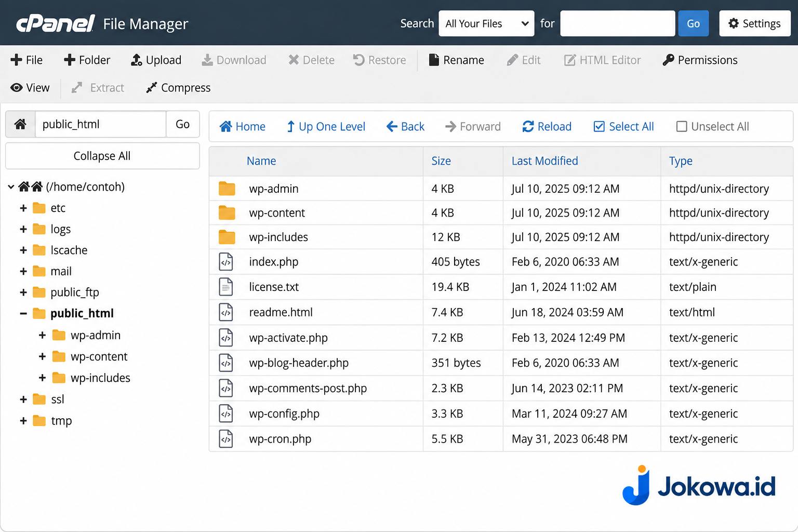Go Up One Level
798x532 pixels.
(326, 126)
